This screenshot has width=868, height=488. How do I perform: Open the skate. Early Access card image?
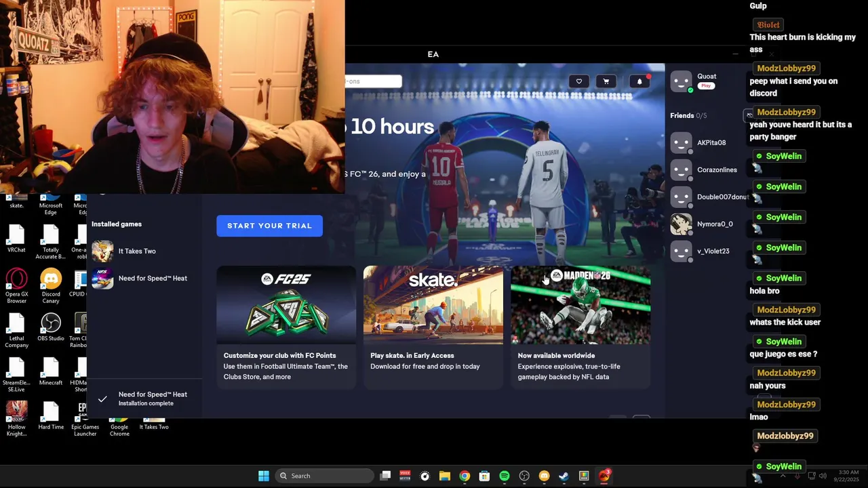click(x=433, y=305)
